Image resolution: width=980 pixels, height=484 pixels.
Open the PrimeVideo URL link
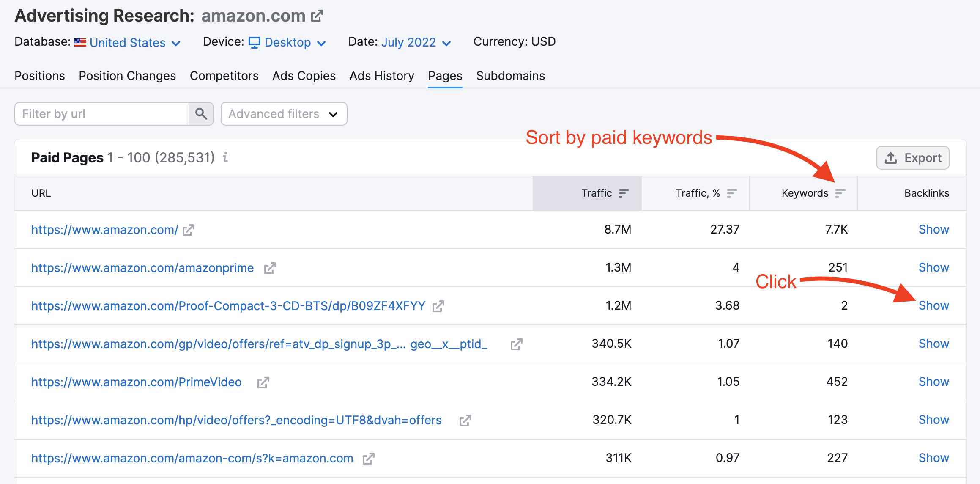coord(137,382)
